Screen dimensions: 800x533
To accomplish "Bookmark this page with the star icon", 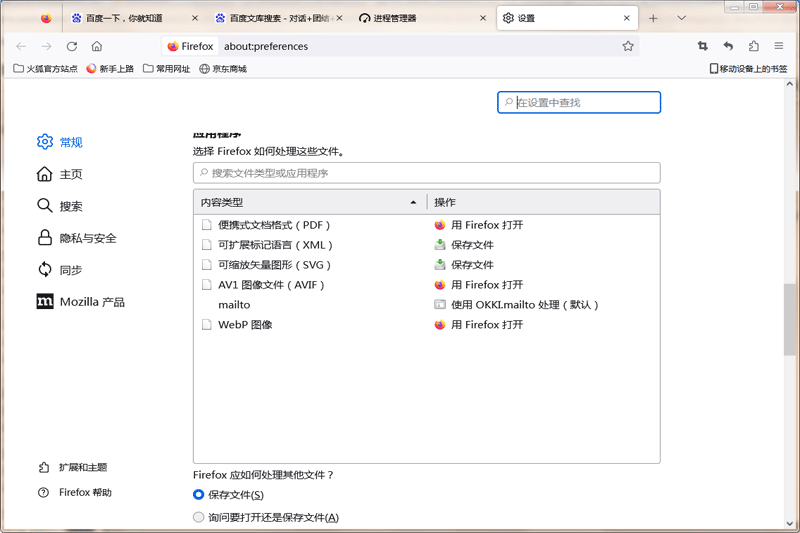I will (x=628, y=46).
